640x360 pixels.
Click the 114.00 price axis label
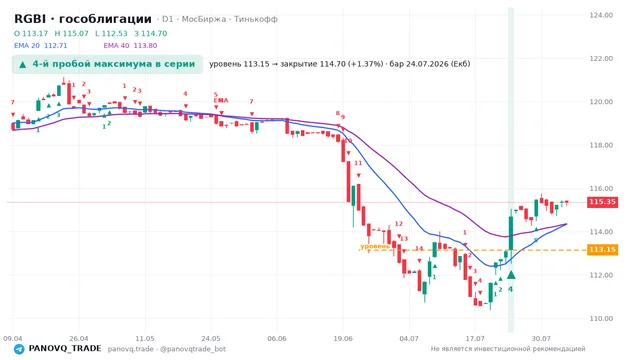tap(601, 231)
